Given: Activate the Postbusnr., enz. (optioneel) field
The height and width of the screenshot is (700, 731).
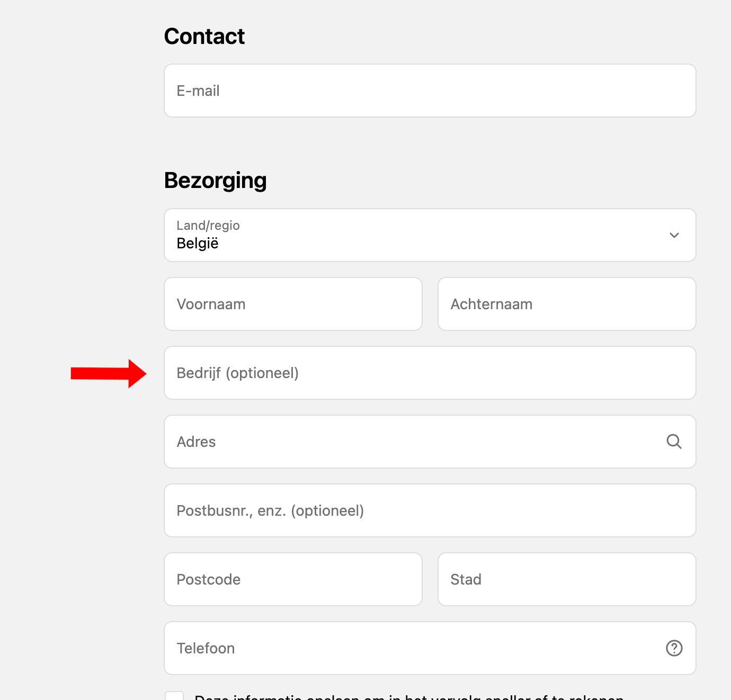Looking at the screenshot, I should [x=430, y=510].
